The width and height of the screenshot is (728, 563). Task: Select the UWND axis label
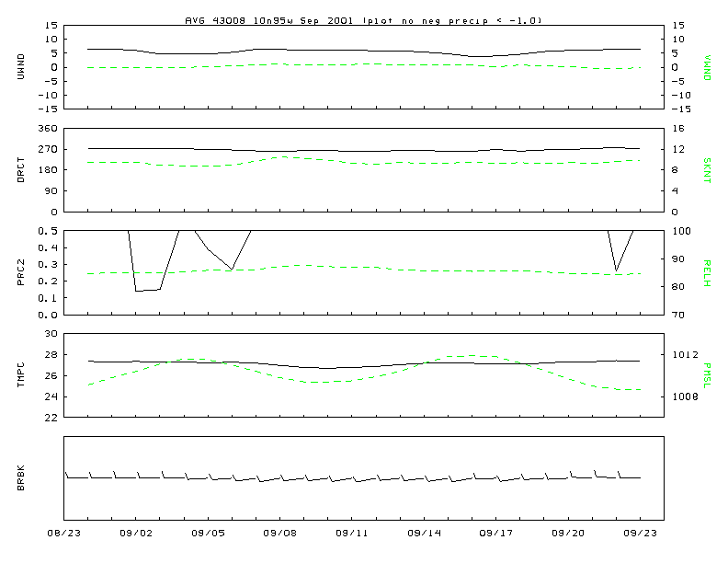tap(21, 66)
